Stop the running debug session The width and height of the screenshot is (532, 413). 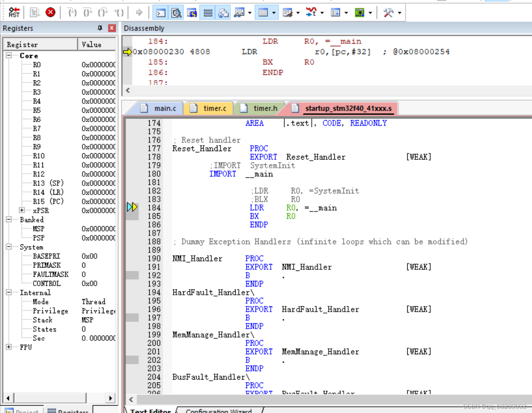click(50, 12)
